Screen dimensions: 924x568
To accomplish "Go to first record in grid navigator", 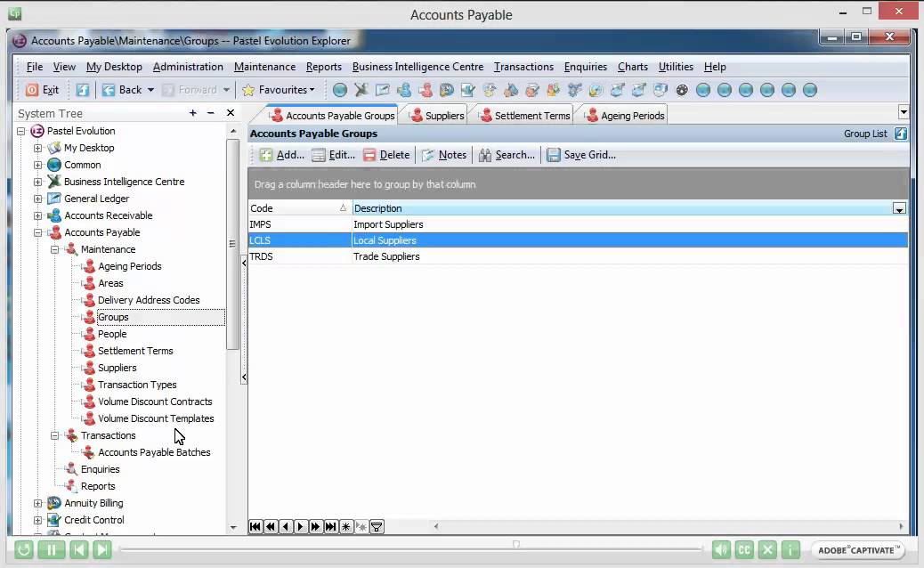I will point(255,526).
